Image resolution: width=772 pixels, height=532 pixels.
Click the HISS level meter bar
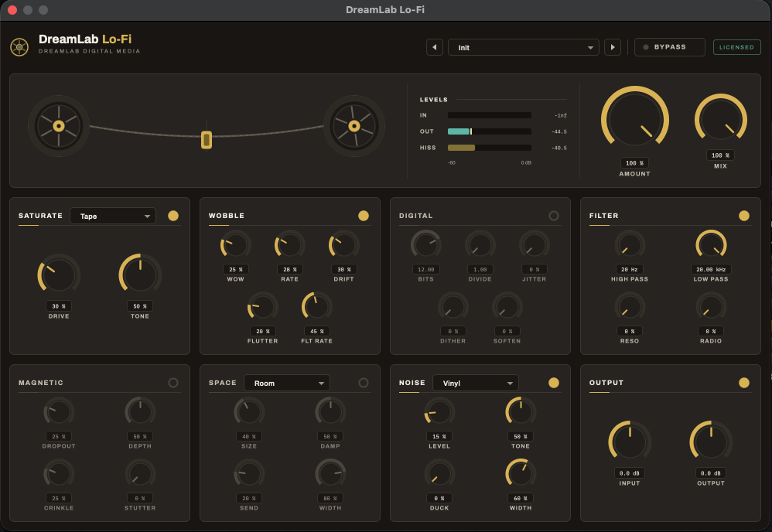tap(490, 148)
